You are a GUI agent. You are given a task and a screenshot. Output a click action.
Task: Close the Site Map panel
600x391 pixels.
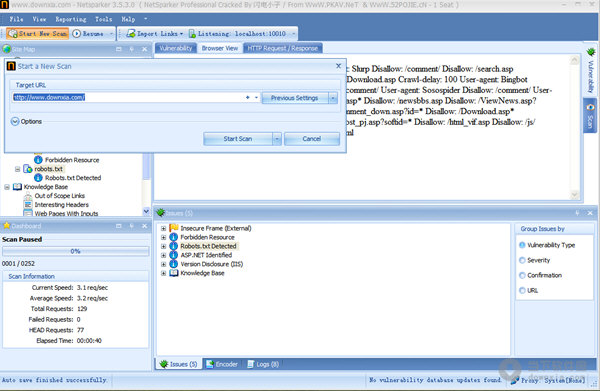[x=145, y=49]
